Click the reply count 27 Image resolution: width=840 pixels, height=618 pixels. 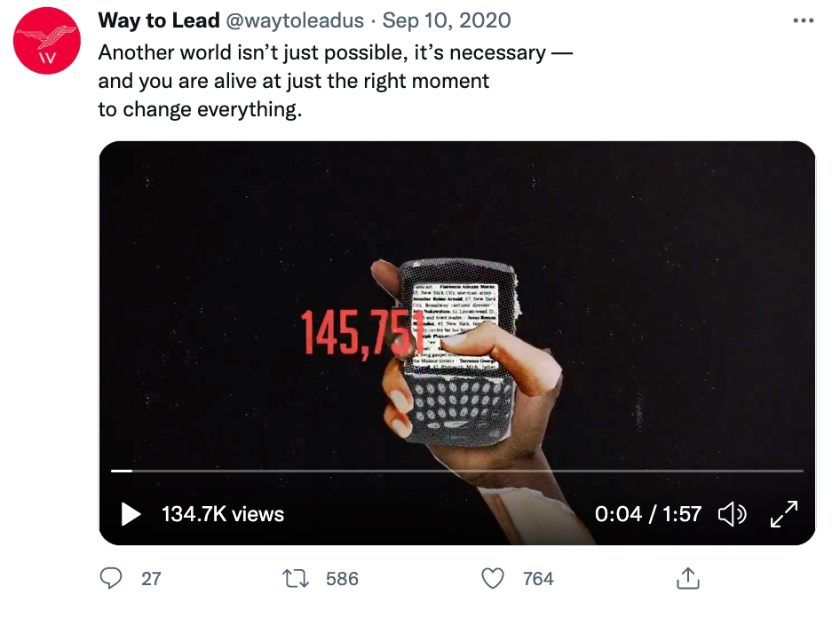[x=152, y=579]
